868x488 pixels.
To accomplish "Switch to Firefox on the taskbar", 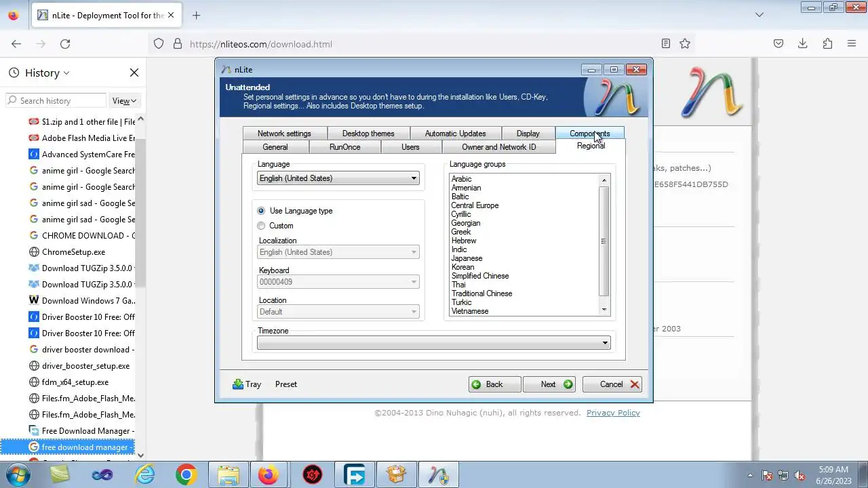I will click(x=269, y=475).
